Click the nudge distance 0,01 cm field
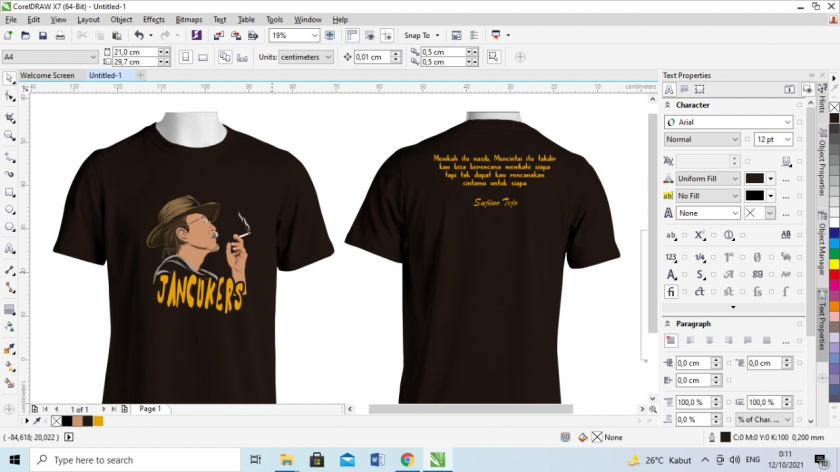This screenshot has width=840, height=472. click(x=372, y=57)
